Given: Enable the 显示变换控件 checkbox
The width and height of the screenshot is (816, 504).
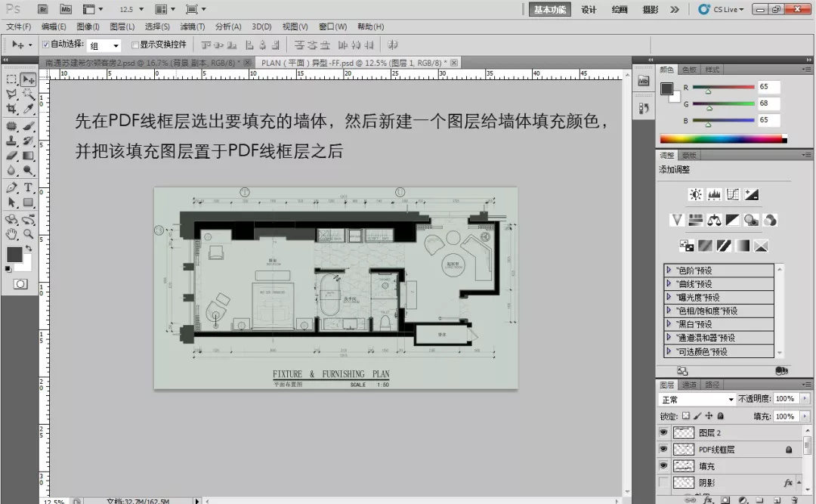Looking at the screenshot, I should coord(134,45).
